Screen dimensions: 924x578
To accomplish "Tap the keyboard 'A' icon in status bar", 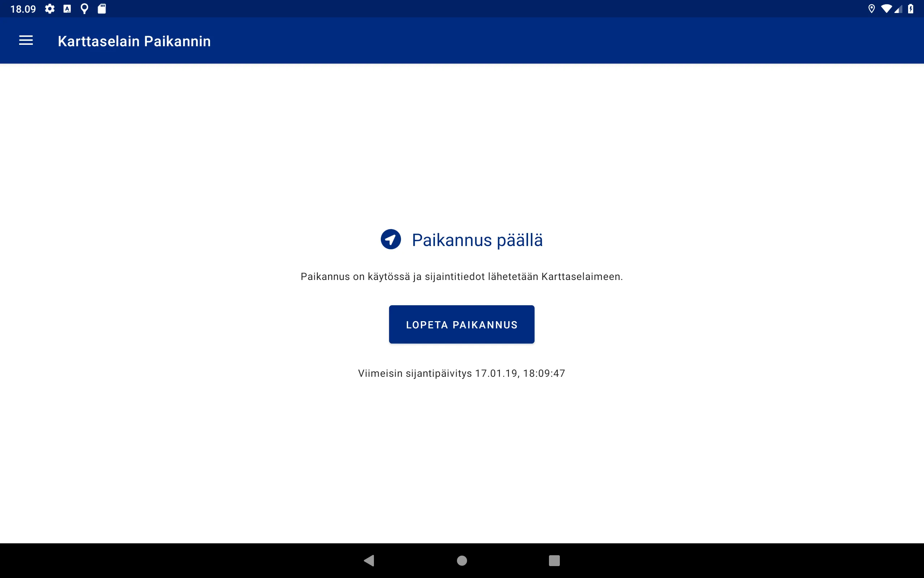I will pyautogui.click(x=67, y=9).
